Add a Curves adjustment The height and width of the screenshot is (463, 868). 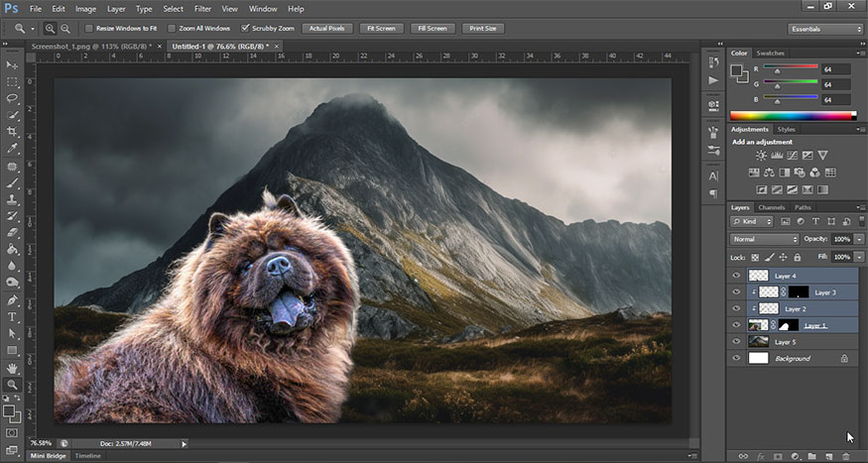point(793,156)
